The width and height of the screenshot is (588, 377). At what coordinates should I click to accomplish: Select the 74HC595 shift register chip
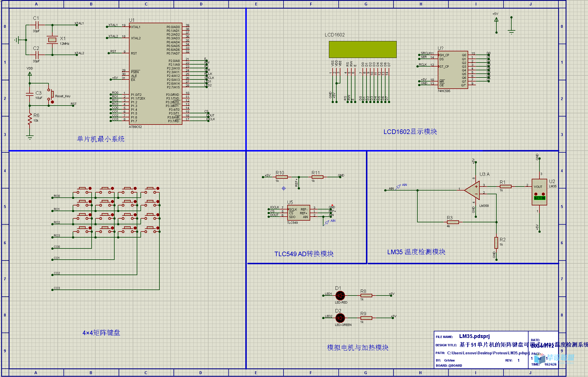click(x=453, y=70)
